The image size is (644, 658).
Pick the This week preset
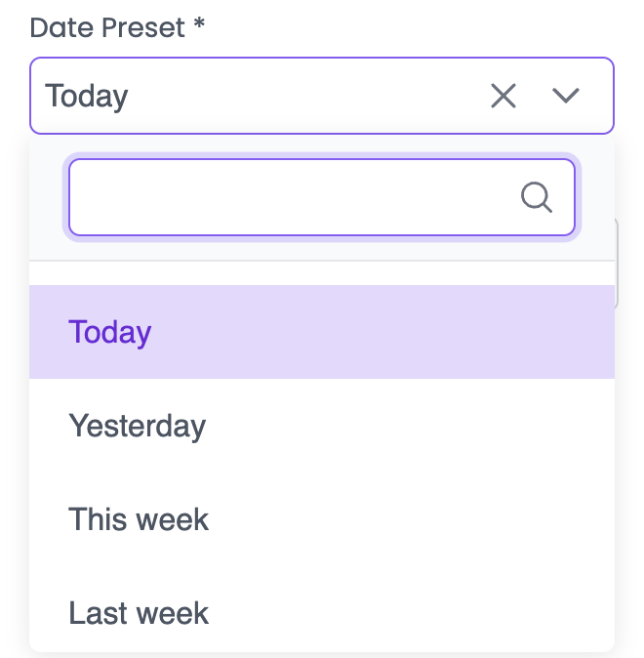point(139,518)
